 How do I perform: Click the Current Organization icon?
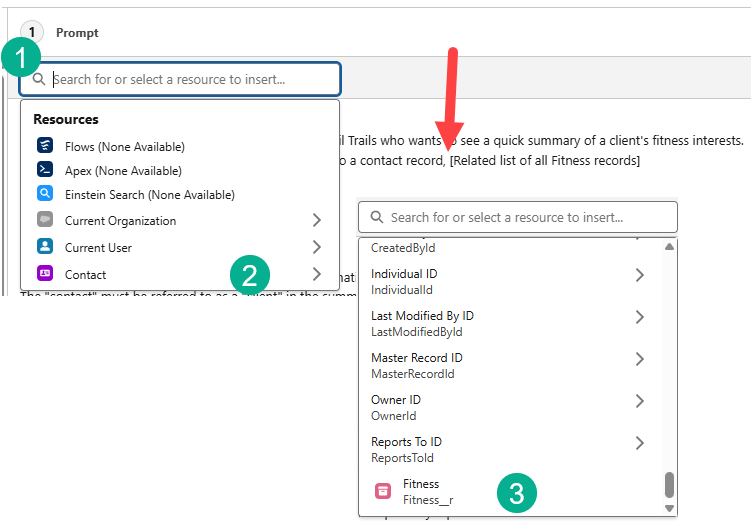45,221
